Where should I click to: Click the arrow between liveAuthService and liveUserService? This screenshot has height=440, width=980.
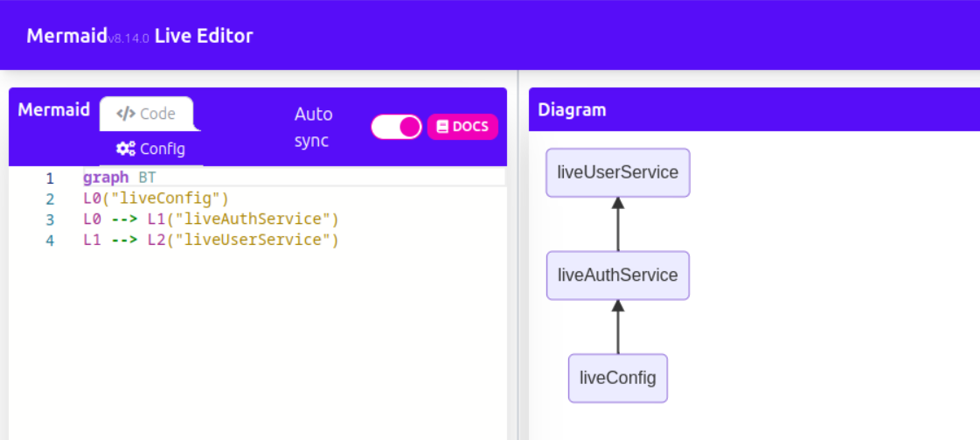click(618, 224)
